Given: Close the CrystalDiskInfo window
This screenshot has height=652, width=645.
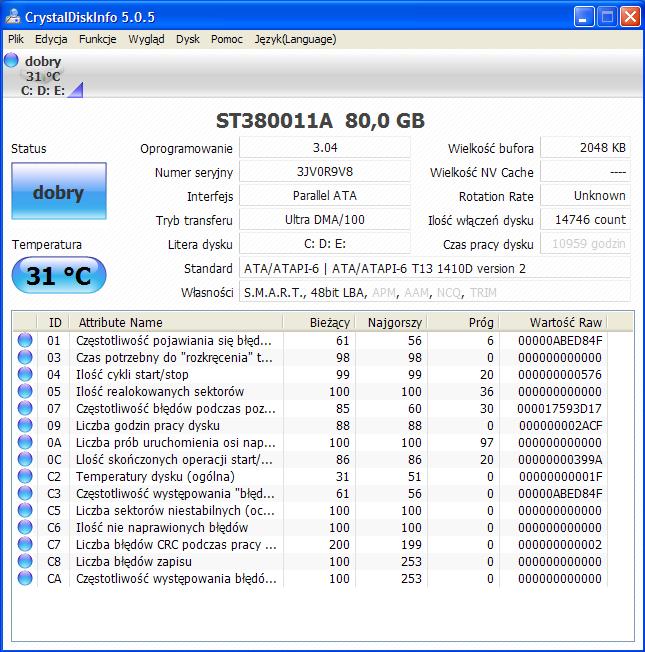Looking at the screenshot, I should pyautogui.click(x=630, y=17).
